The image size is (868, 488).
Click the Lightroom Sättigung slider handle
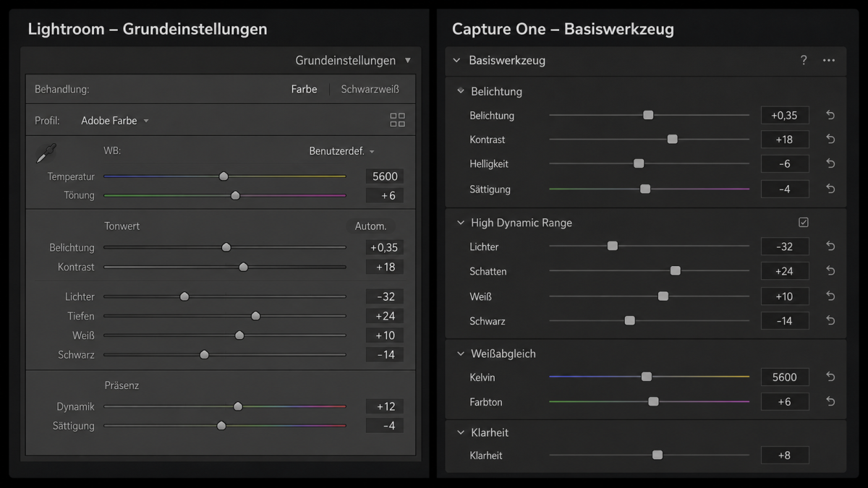click(221, 426)
